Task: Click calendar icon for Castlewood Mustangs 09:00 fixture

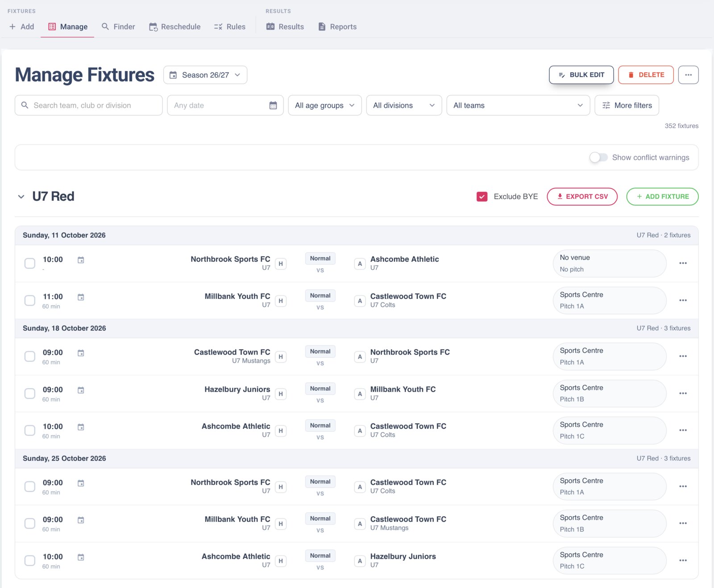Action: (81, 353)
